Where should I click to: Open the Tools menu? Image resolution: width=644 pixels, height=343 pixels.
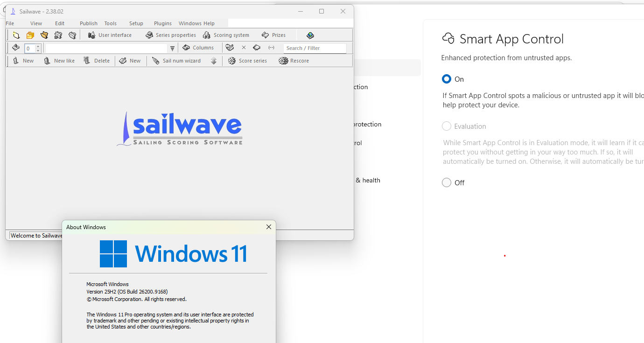111,23
